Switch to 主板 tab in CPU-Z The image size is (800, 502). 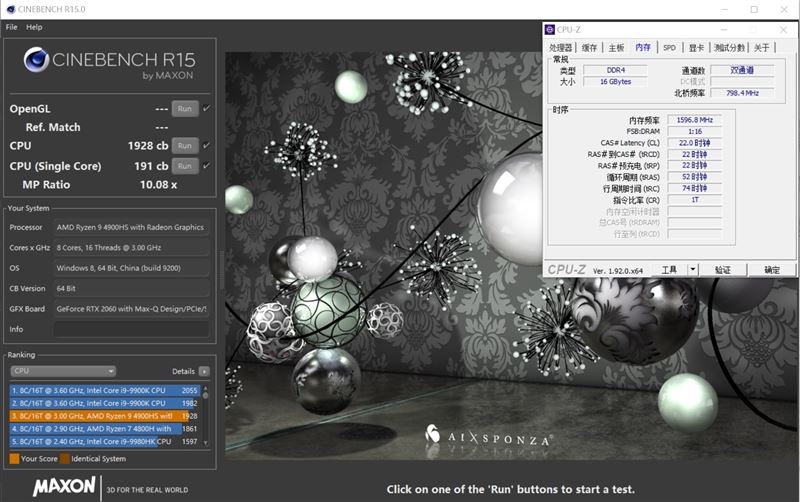pyautogui.click(x=616, y=47)
